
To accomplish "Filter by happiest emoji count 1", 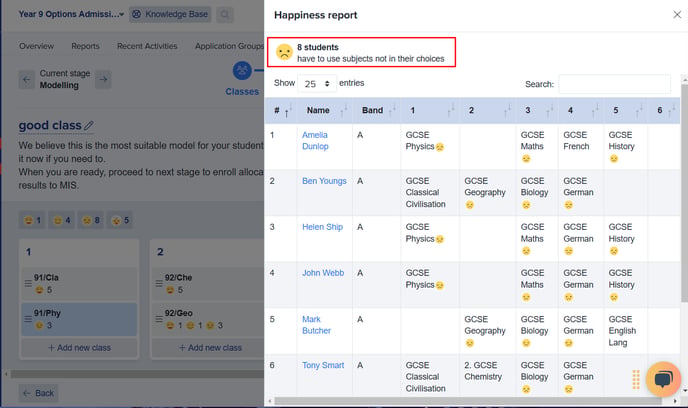I will click(32, 220).
